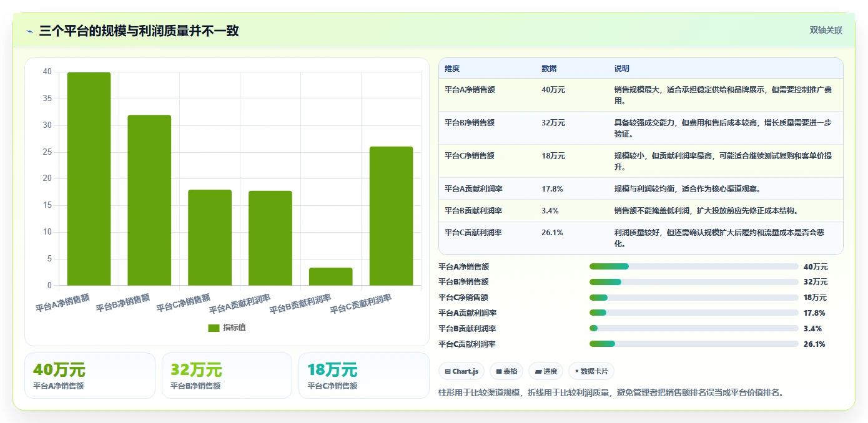Click the 平台A净销售额 progress bar
Image resolution: width=868 pixels, height=423 pixels.
[694, 266]
